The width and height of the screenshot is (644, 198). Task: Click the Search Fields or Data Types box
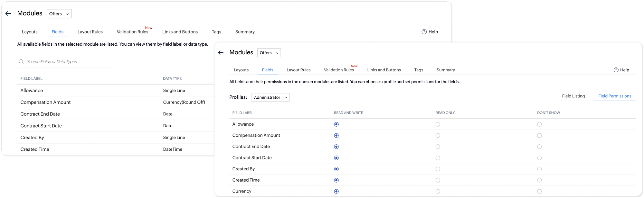pyautogui.click(x=68, y=62)
